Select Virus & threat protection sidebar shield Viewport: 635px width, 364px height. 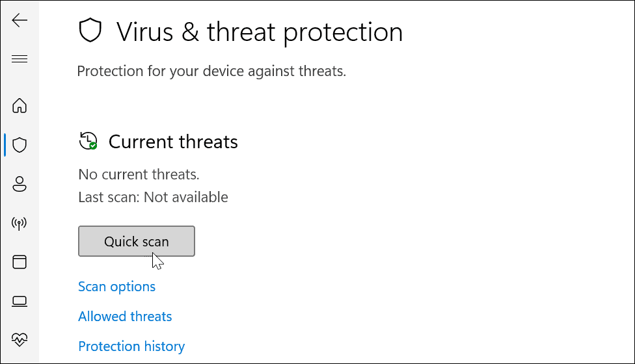click(x=20, y=144)
